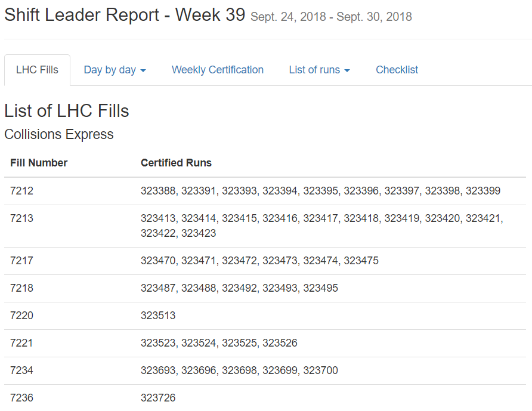Expand the List of runs dropdown
Screen dimensions: 532x411
[319, 70]
